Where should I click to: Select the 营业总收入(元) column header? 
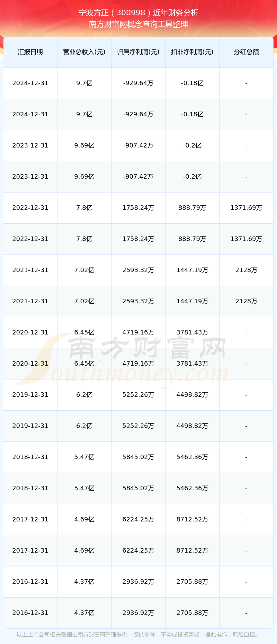click(84, 52)
